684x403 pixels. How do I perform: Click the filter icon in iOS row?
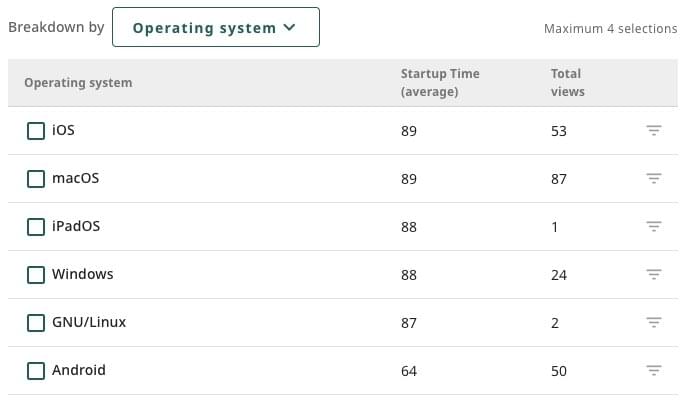[653, 131]
